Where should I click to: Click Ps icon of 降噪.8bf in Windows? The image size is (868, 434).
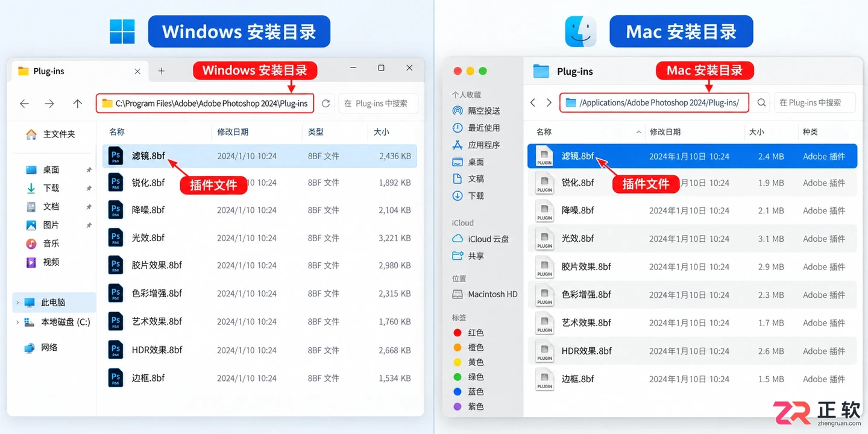coord(116,210)
